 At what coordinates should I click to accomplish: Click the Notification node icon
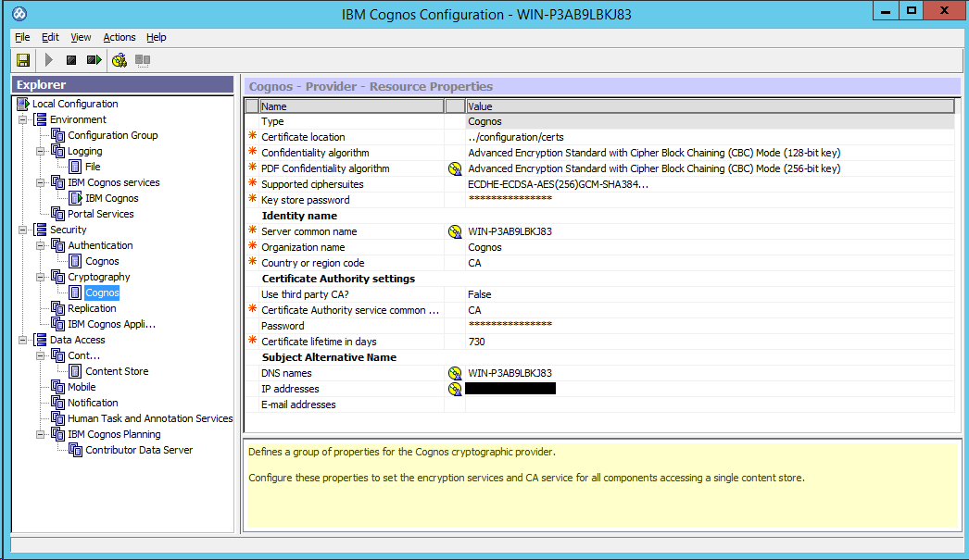click(58, 403)
